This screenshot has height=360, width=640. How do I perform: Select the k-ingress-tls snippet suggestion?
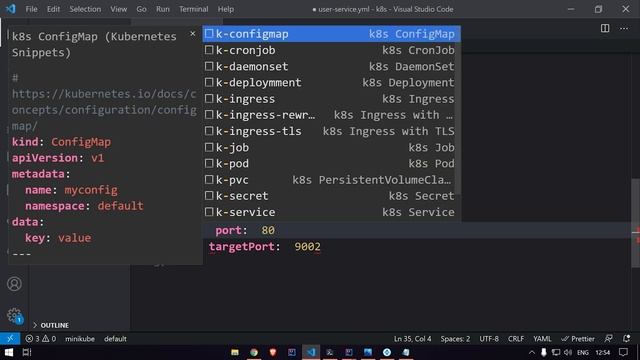[x=329, y=131]
